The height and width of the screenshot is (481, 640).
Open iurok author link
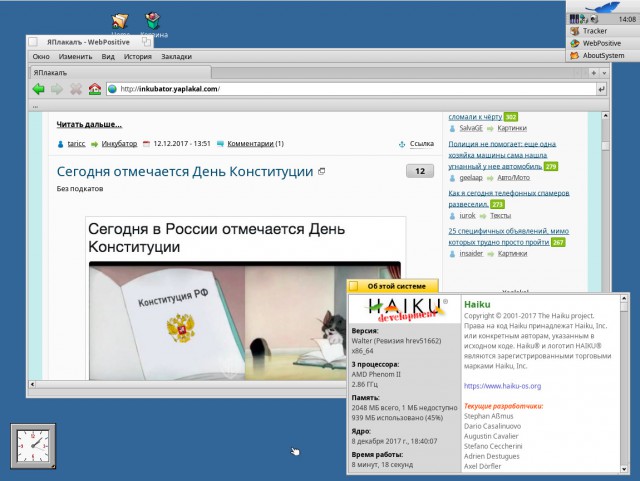(467, 216)
